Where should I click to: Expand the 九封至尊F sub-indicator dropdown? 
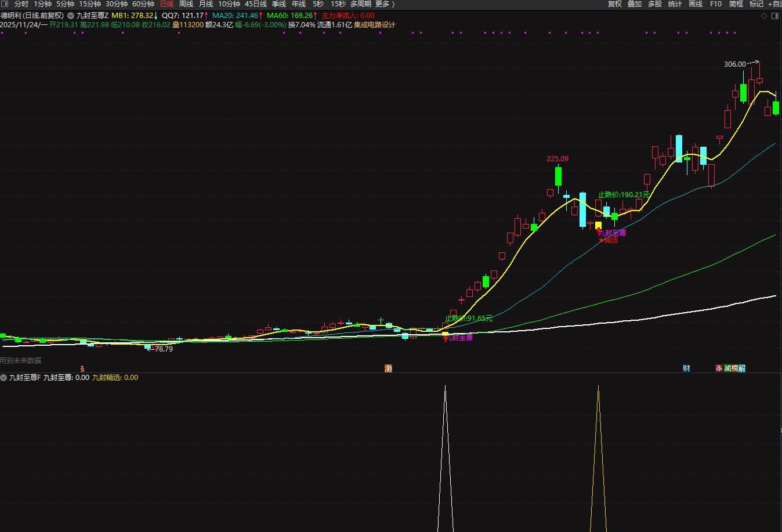point(3,378)
